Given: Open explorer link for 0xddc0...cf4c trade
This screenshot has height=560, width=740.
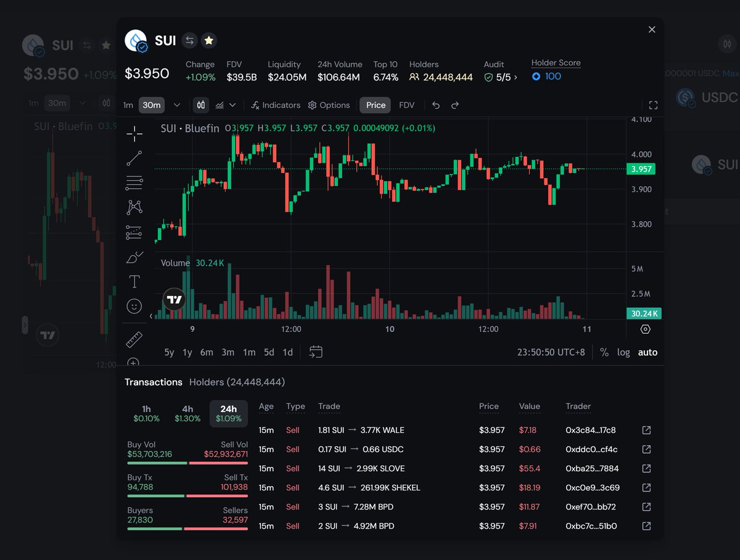Looking at the screenshot, I should pyautogui.click(x=646, y=449).
